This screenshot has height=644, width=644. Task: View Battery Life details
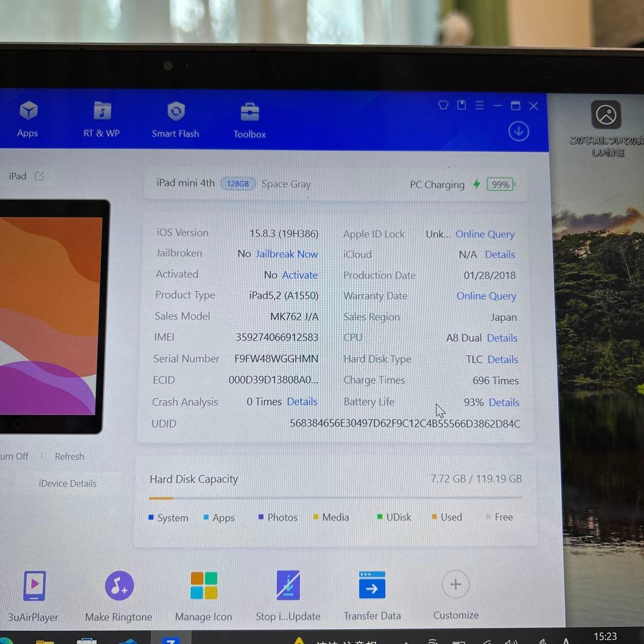(x=504, y=402)
